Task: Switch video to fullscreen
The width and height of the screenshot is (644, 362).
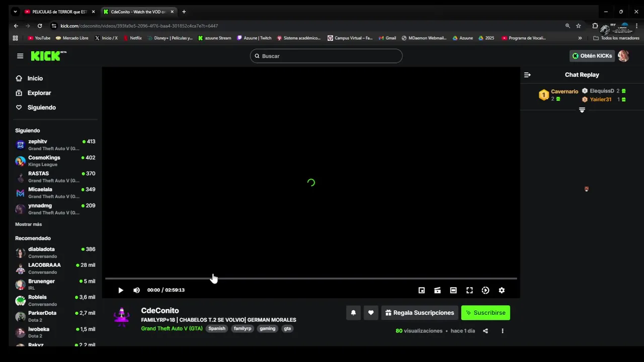Action: tap(469, 290)
